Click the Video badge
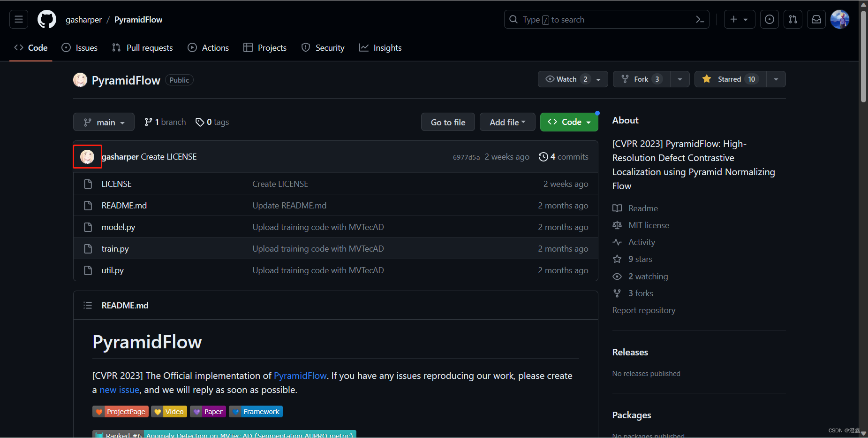This screenshot has width=868, height=438. (x=169, y=412)
